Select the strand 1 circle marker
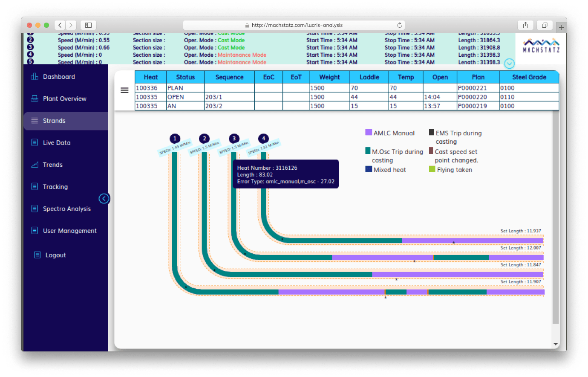Viewport: 588px width, 377px height. pos(175,139)
